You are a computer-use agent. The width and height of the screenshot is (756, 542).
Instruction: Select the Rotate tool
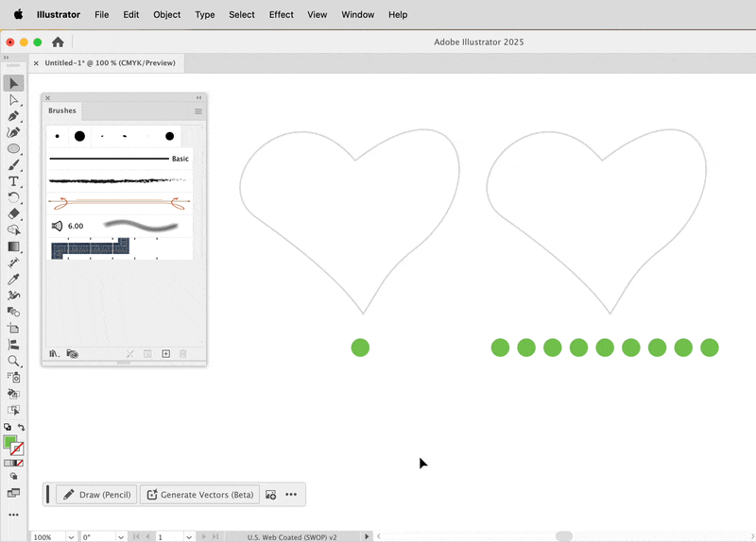tap(13, 197)
